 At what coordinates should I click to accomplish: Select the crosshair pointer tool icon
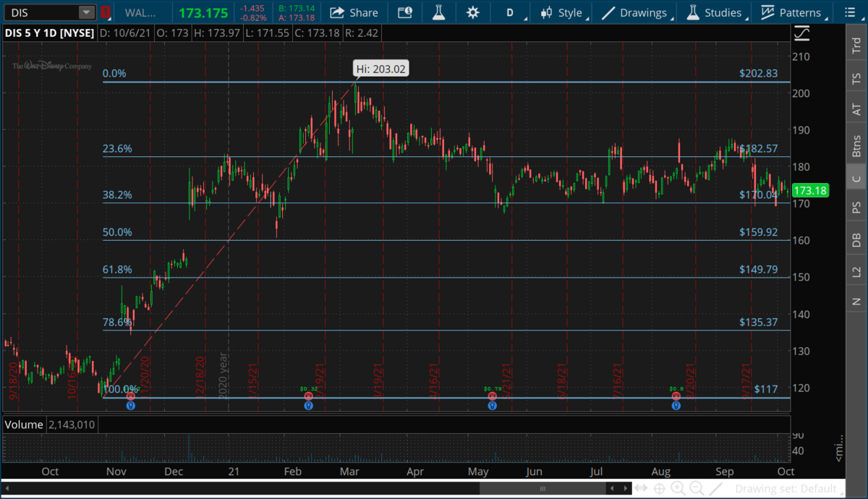coord(660,488)
